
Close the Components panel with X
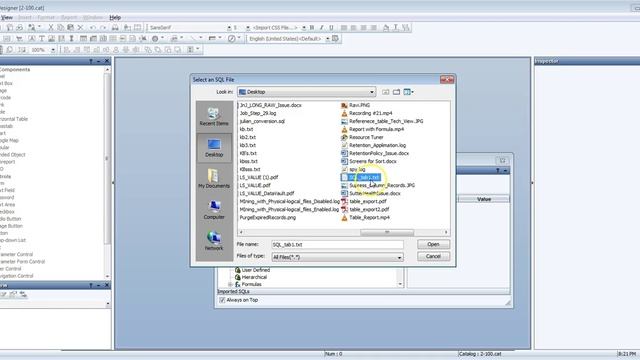click(x=107, y=61)
